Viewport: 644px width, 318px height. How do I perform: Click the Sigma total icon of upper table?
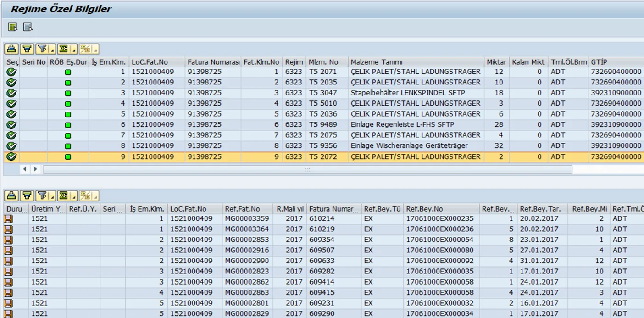pyautogui.click(x=63, y=49)
